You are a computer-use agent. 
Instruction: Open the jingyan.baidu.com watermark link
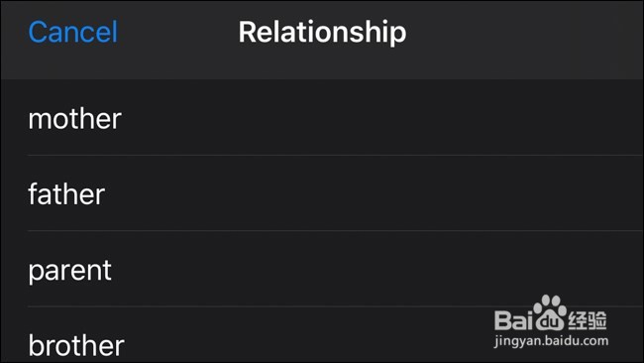point(551,341)
